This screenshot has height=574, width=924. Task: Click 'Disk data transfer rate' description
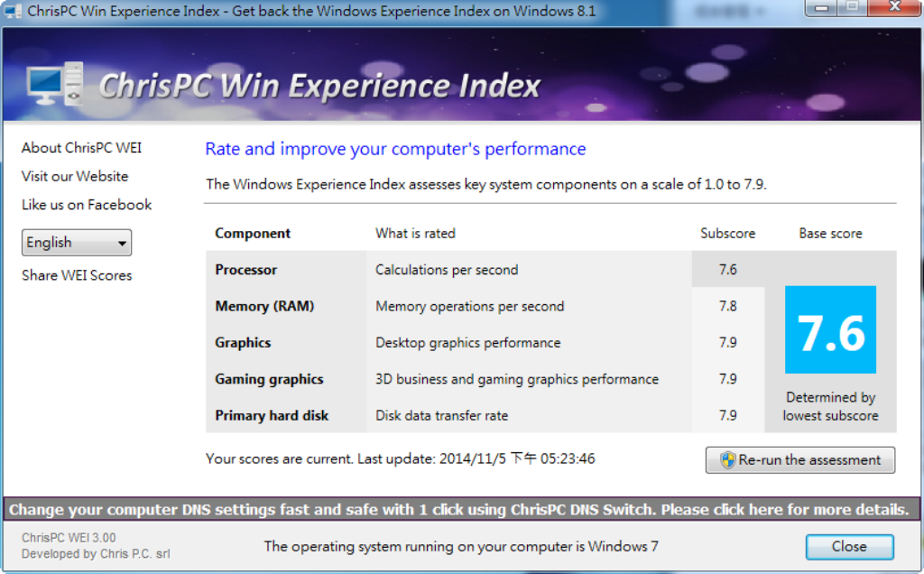[x=441, y=415]
